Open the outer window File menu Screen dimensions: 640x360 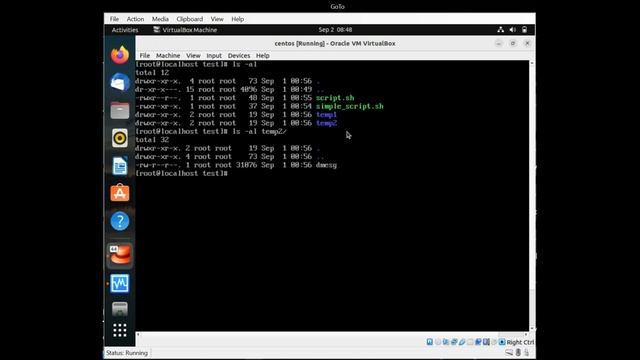point(114,19)
